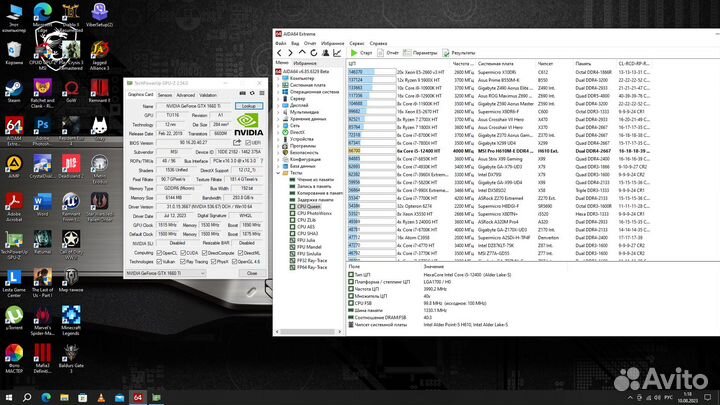The height and width of the screenshot is (405, 720).
Task: Click Результаты toolbar button in AIDA64
Action: pyautogui.click(x=459, y=53)
